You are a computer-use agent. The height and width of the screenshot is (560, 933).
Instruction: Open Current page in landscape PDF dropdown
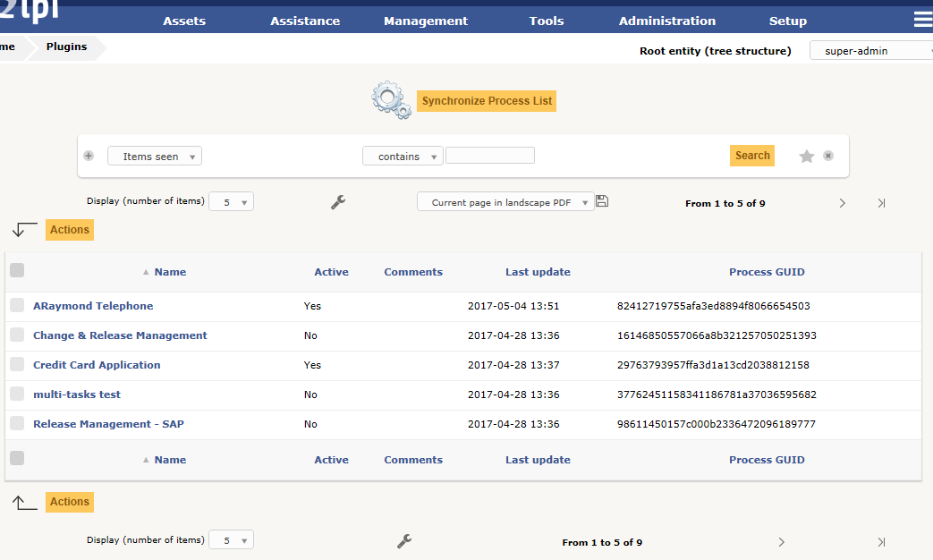coord(505,202)
